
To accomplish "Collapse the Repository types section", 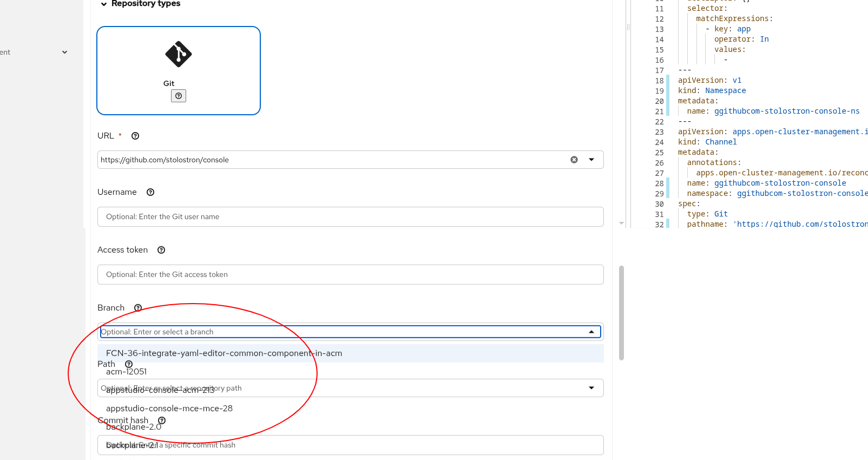I will (104, 4).
